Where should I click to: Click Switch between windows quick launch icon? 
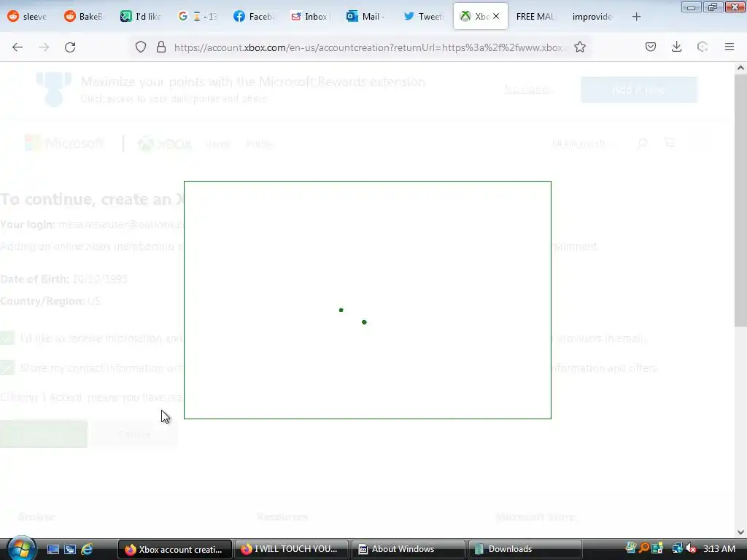coord(70,550)
